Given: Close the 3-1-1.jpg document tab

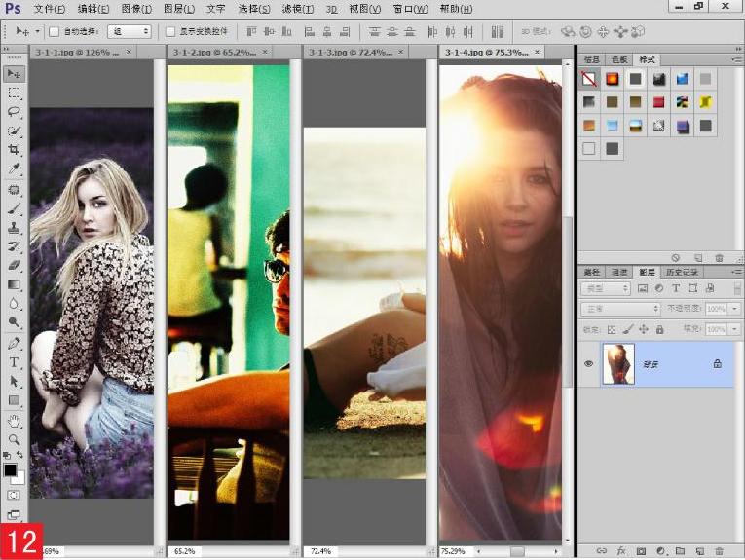Looking at the screenshot, I should [129, 52].
